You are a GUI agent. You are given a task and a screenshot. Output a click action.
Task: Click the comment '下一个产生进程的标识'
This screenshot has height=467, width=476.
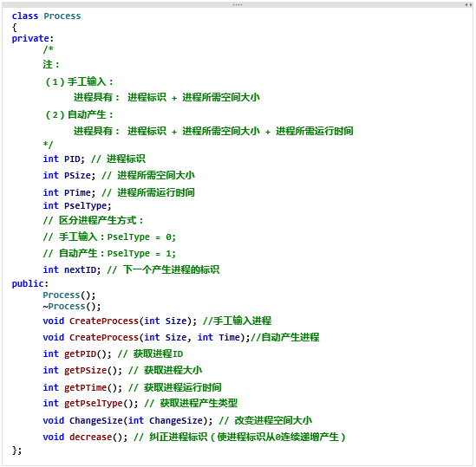pyautogui.click(x=171, y=269)
